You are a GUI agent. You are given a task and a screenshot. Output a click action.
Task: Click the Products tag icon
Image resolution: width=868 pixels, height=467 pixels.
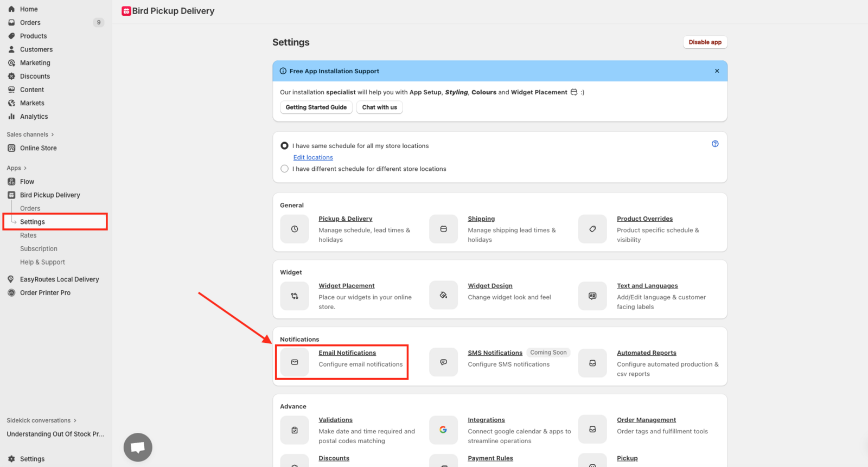pyautogui.click(x=11, y=36)
